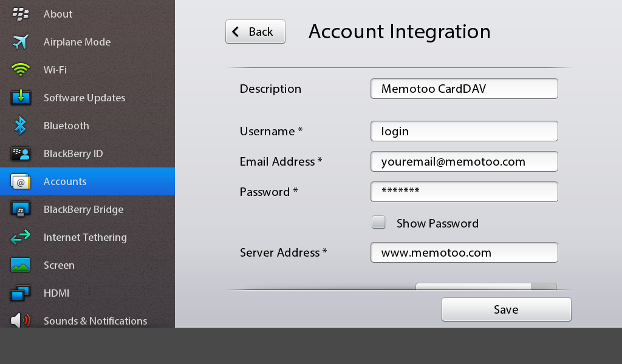This screenshot has height=364, width=622.
Task: Save the account settings
Action: 507,309
